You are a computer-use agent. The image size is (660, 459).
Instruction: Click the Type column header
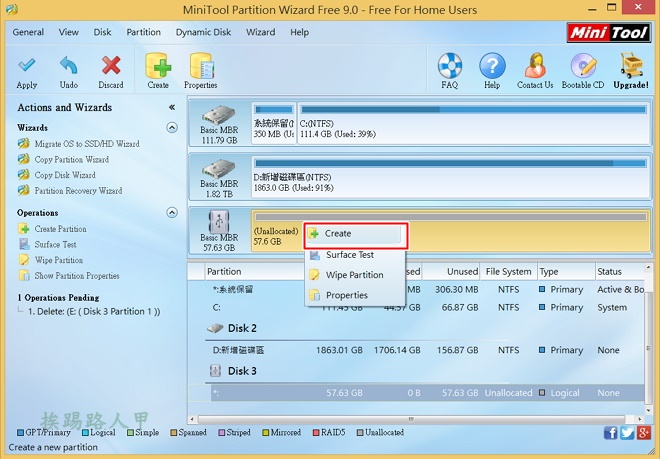tap(566, 272)
